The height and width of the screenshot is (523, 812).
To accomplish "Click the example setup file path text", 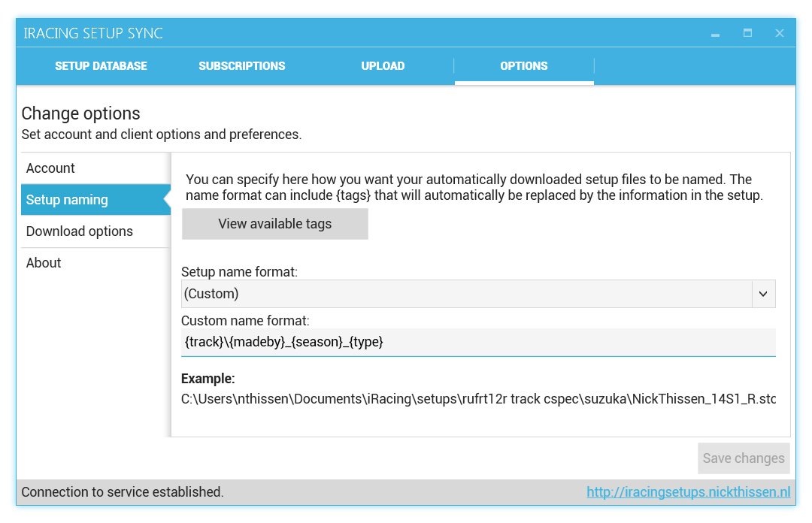I will 478,399.
